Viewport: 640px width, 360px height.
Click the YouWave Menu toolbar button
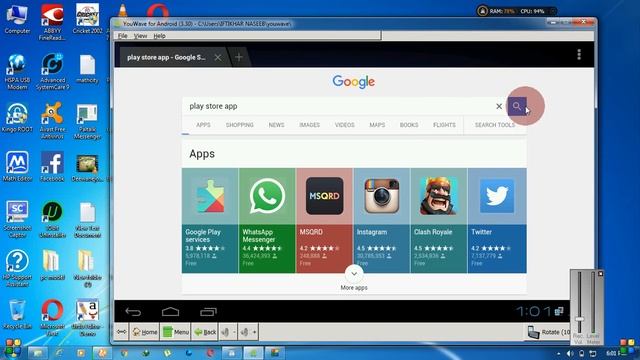click(x=176, y=332)
